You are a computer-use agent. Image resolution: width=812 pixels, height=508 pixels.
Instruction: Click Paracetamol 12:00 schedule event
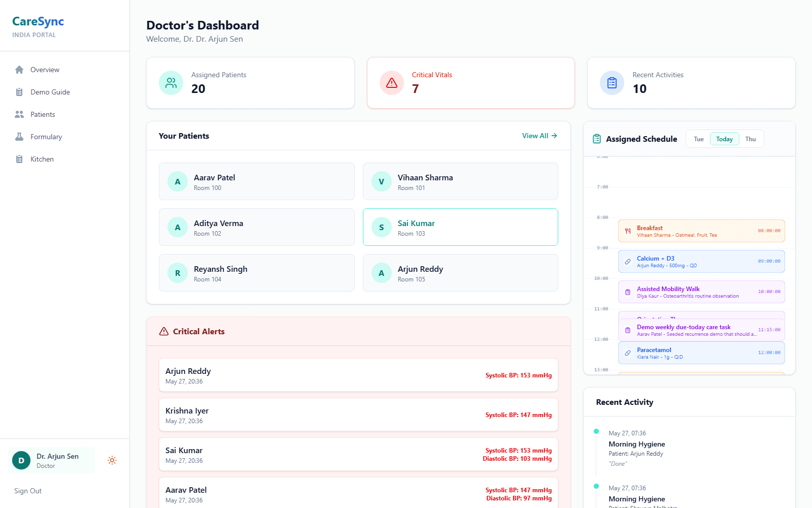(701, 353)
